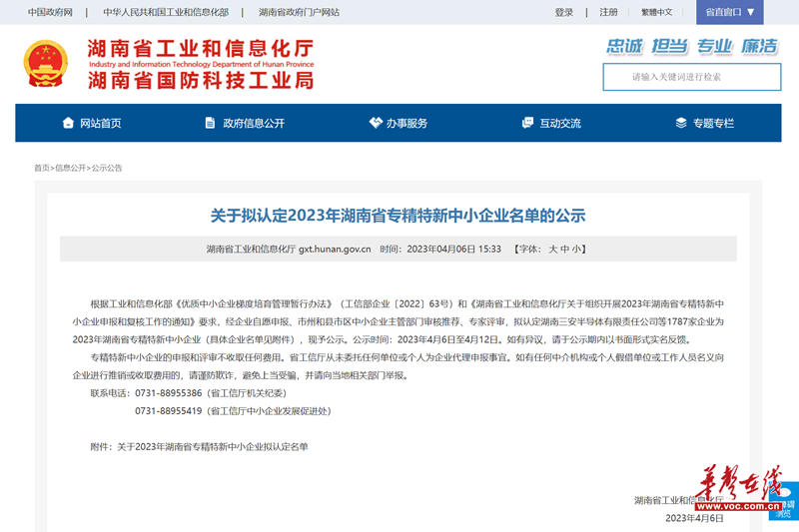The image size is (799, 532).
Task: Click the 湖南省国防科技工业局 site title
Action: (x=201, y=81)
